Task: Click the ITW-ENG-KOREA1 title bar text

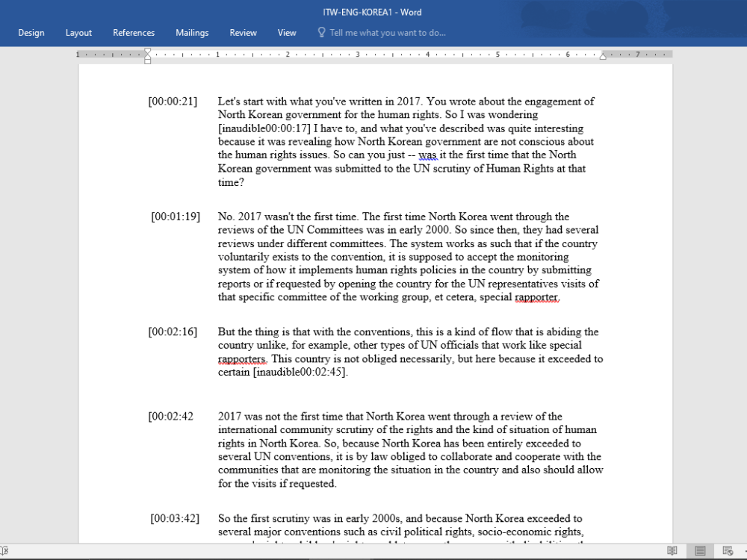Action: point(373,11)
